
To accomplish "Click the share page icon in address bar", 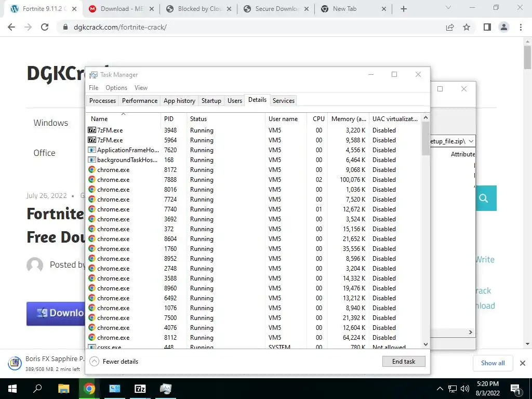I will coord(450,27).
